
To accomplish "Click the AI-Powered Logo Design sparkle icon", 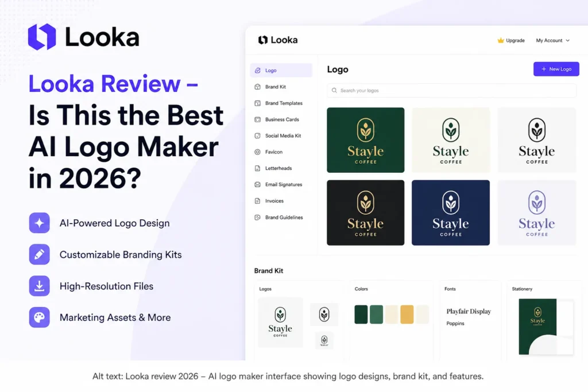I will click(x=40, y=223).
